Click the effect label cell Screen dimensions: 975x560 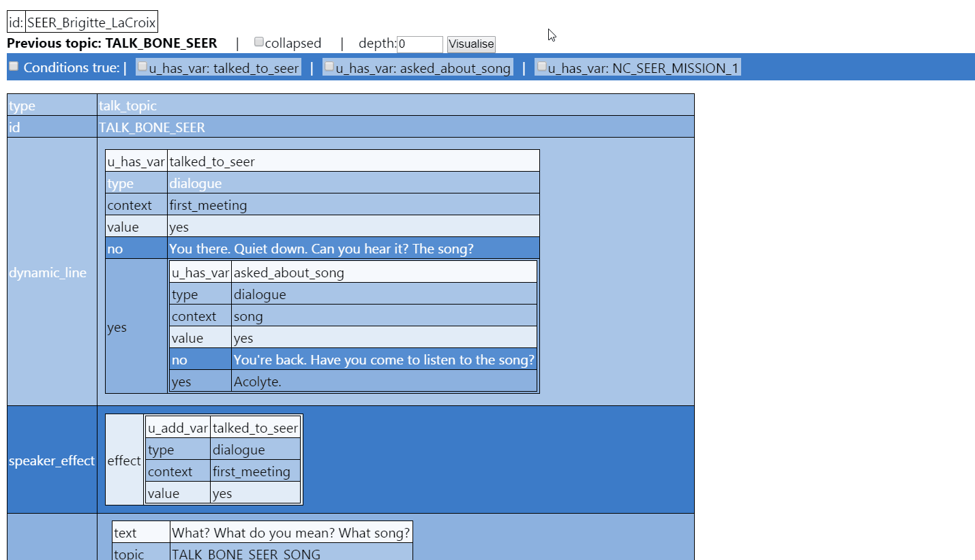click(124, 460)
